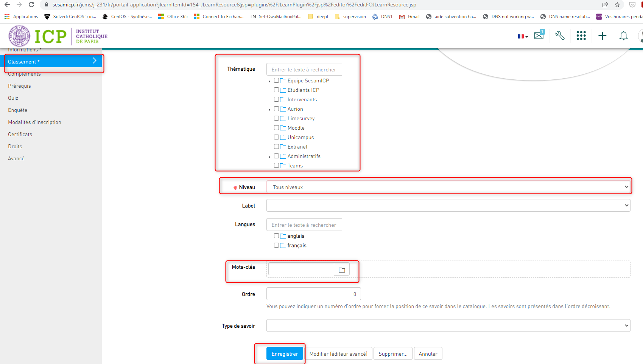
Task: Open the mail envelope notifications icon
Action: click(539, 36)
